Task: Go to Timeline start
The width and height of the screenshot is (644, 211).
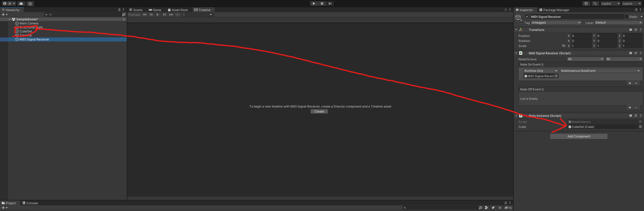Action: (x=145, y=15)
